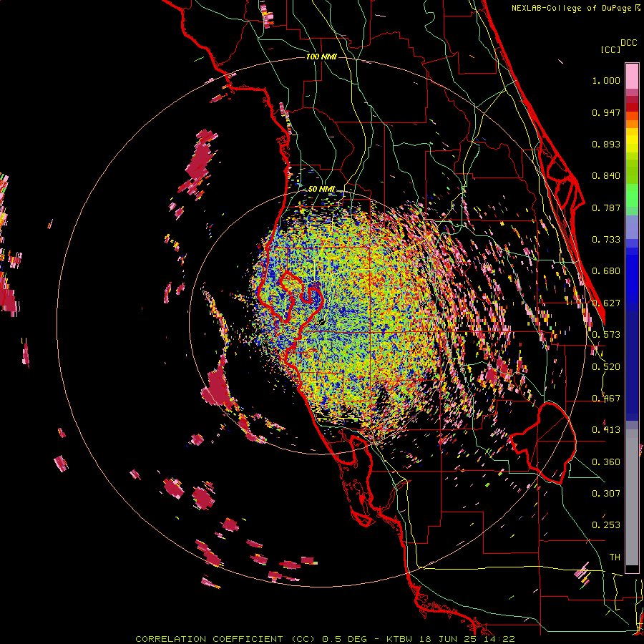Click the 0.520 legend value
This screenshot has width=644, height=644.
(606, 366)
